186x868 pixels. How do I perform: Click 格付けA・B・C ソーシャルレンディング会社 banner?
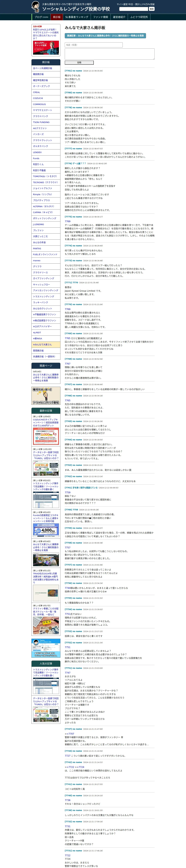[46, 396]
